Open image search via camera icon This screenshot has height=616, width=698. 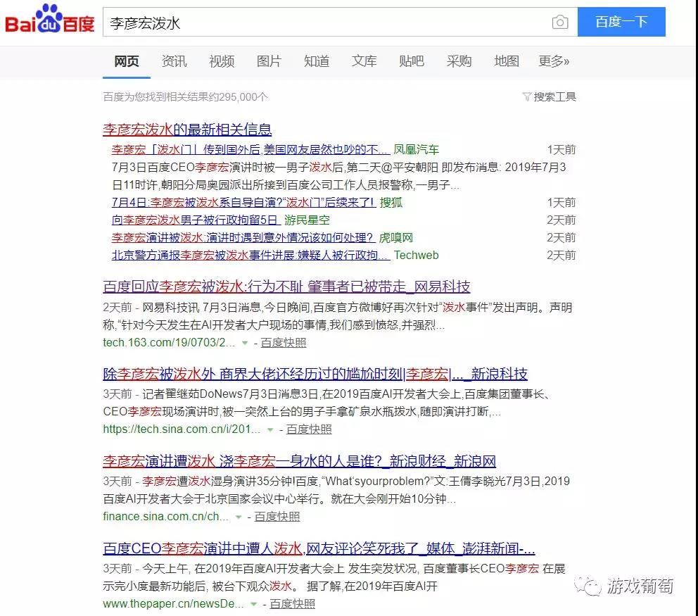[x=560, y=22]
